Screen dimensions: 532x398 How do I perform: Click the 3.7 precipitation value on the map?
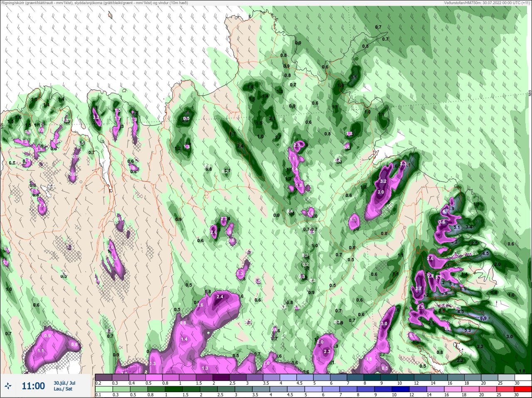tap(418, 288)
